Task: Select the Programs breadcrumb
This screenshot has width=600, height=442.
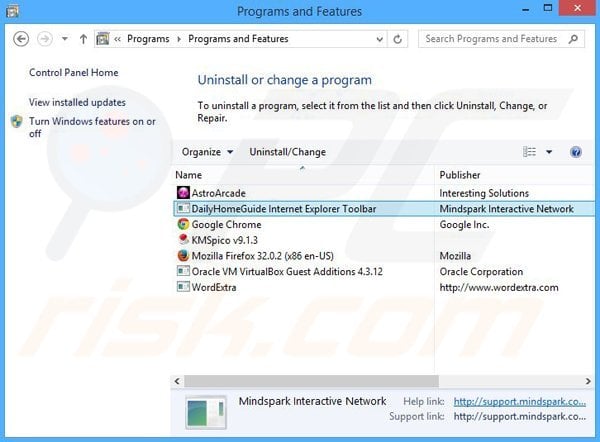Action: (148, 39)
